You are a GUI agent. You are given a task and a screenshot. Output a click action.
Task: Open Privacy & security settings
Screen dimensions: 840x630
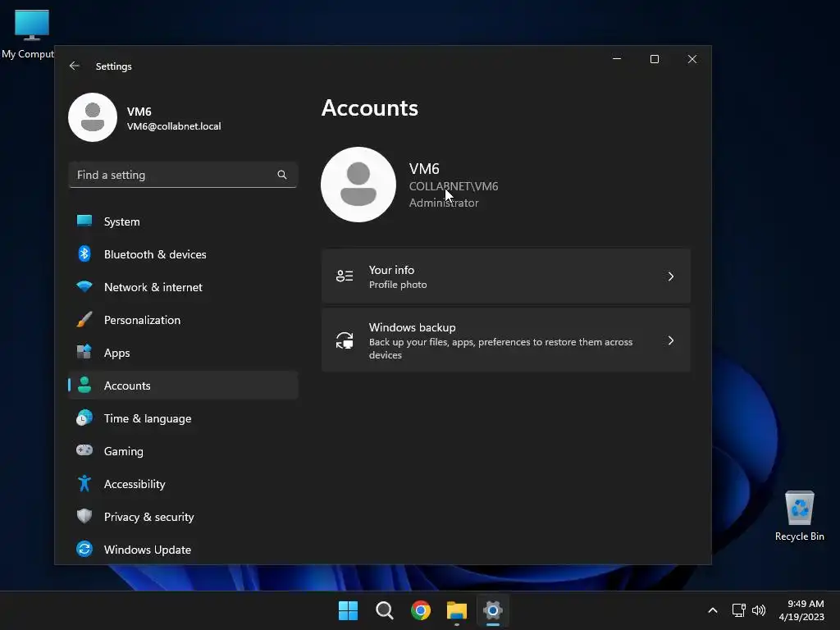183,517
